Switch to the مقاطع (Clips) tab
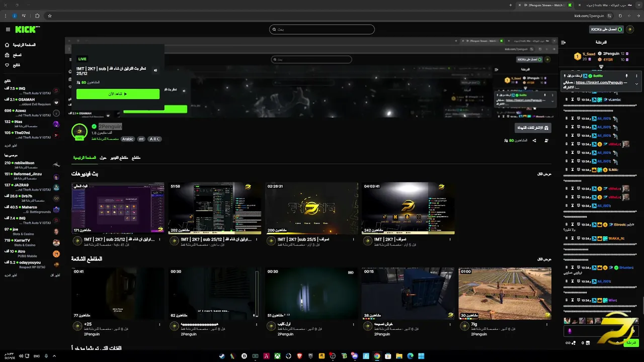644x362 pixels. [136, 158]
